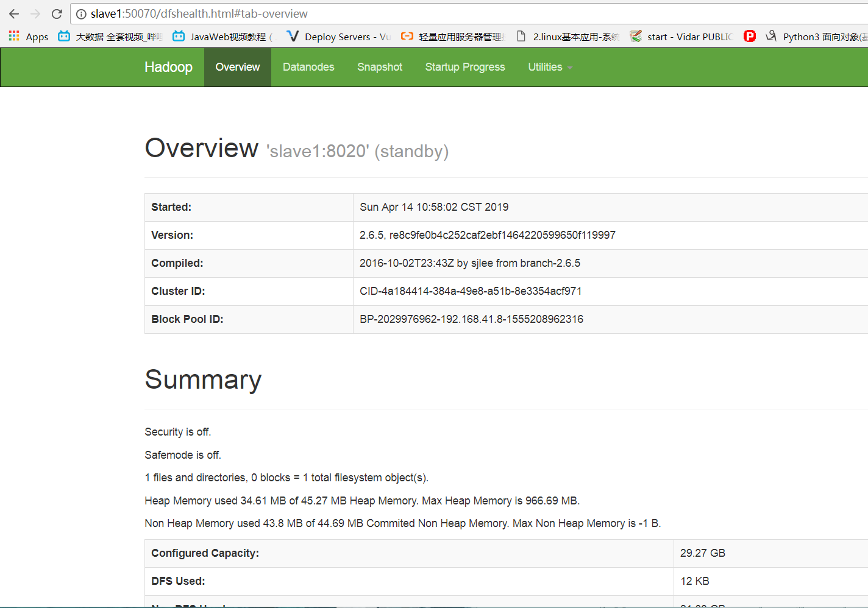868x608 pixels.
Task: Open the Snapshot tab
Action: coord(380,67)
